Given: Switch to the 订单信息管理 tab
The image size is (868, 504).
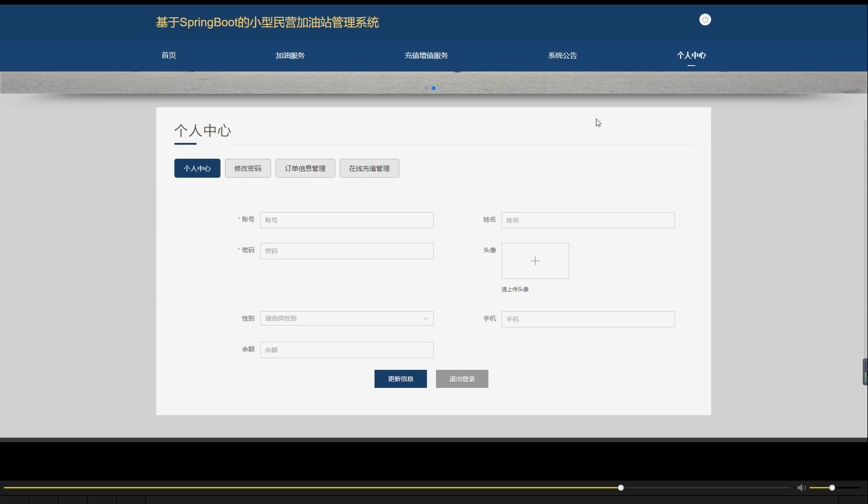Looking at the screenshot, I should tap(305, 168).
